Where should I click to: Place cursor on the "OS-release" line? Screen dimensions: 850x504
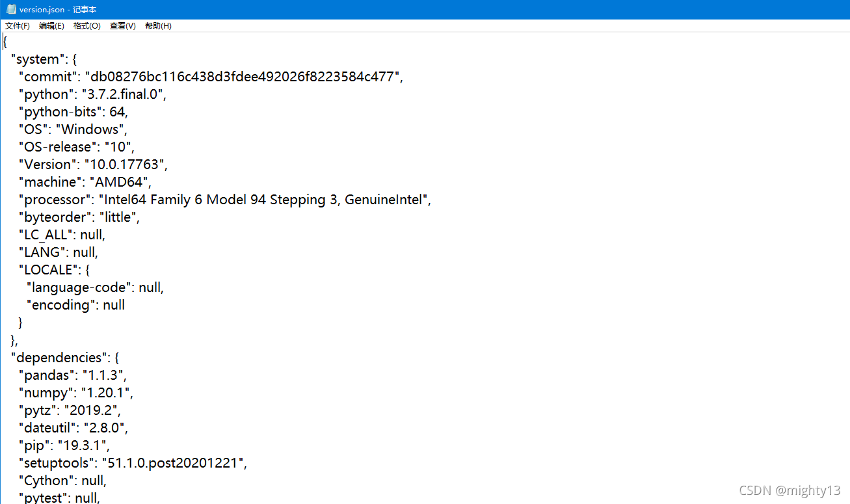76,147
